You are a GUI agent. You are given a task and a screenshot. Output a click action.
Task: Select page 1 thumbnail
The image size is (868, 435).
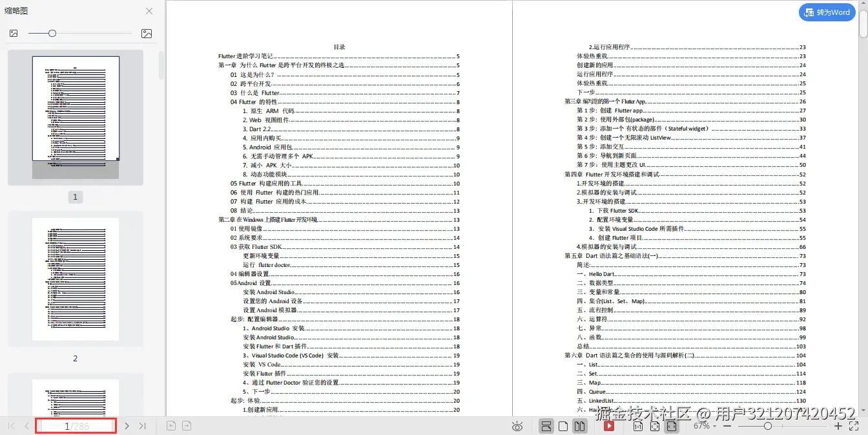click(76, 118)
